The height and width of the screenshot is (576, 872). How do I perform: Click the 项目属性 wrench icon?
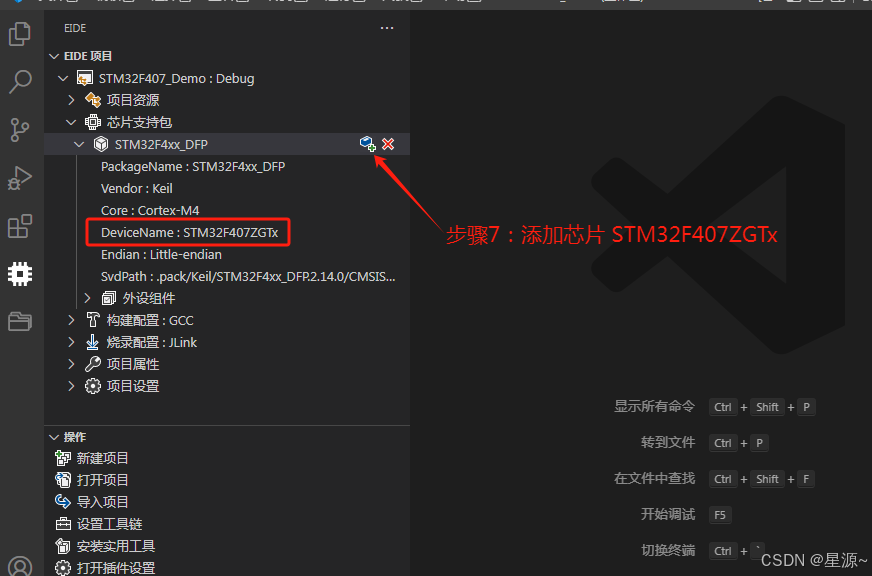pos(93,364)
